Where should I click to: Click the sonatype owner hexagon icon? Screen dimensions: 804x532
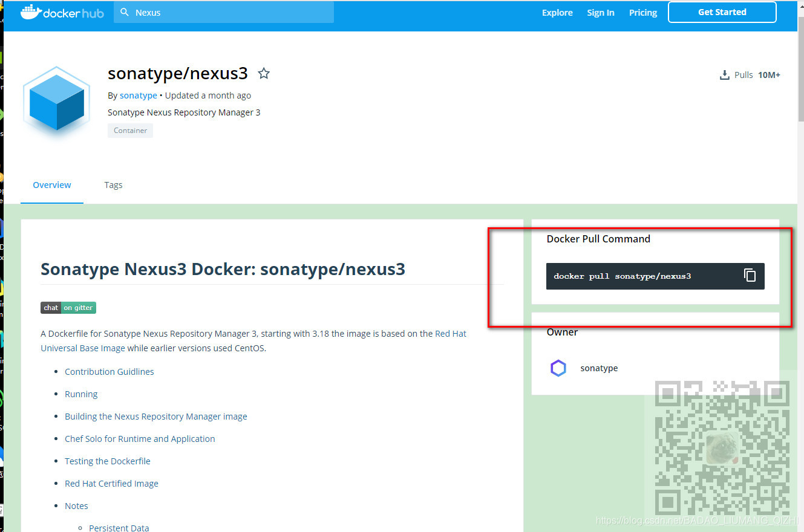[x=558, y=368]
